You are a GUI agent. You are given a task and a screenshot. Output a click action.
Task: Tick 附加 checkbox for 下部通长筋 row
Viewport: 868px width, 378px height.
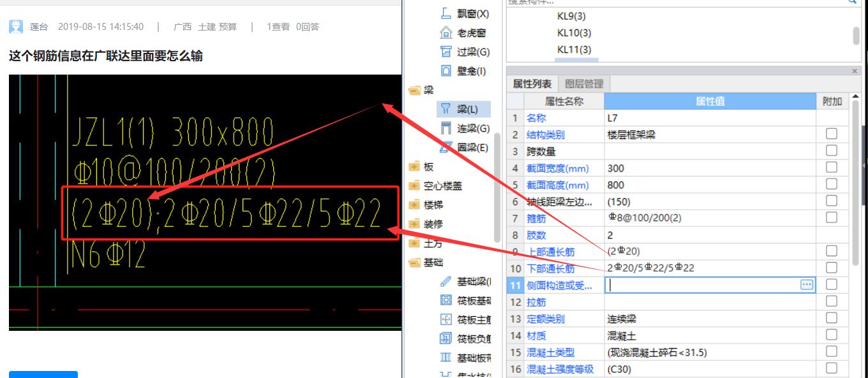[x=832, y=268]
